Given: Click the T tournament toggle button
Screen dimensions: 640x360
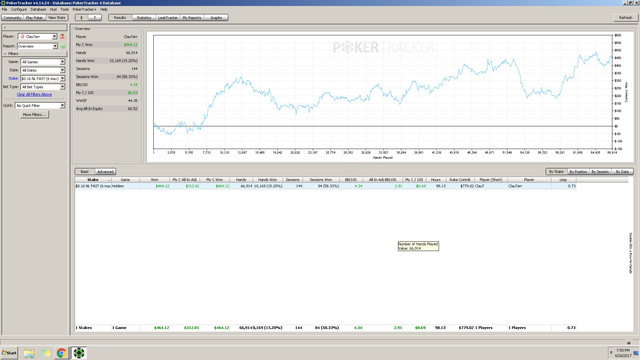Looking at the screenshot, I should click(x=95, y=18).
